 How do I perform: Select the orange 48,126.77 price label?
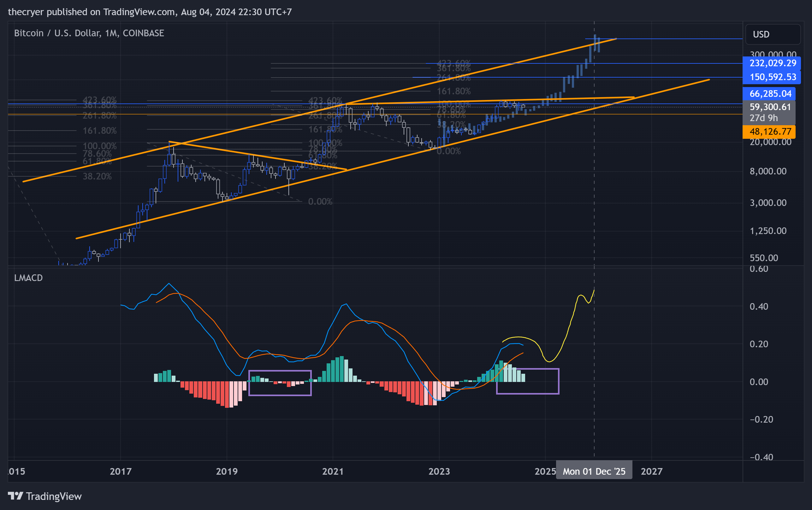click(769, 132)
